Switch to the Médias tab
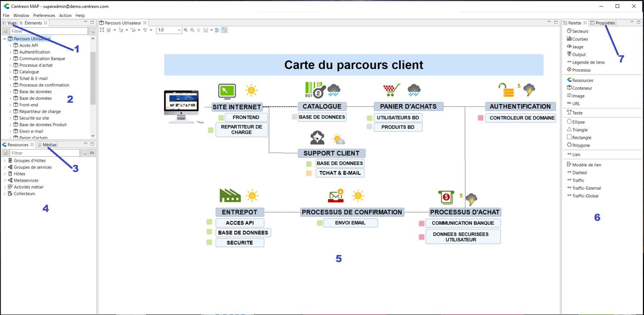The image size is (644, 315). pyautogui.click(x=49, y=145)
